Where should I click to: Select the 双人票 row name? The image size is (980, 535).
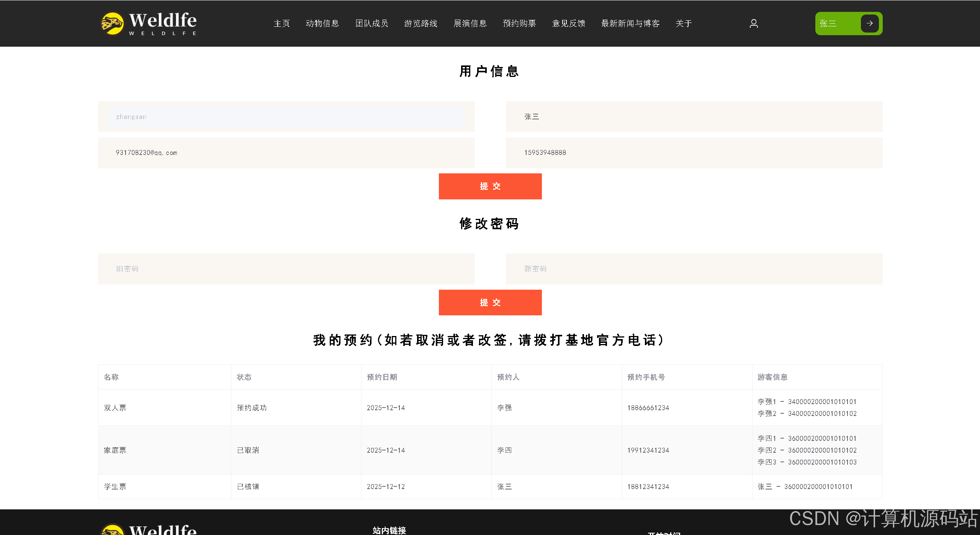pos(115,408)
